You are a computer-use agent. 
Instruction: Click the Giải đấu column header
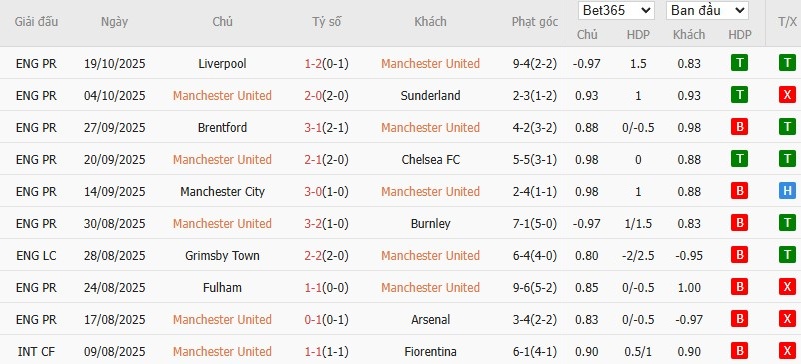click(x=36, y=22)
